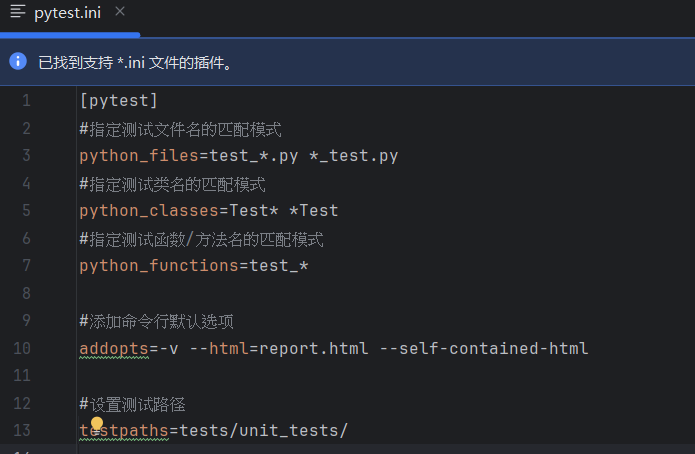Click line number 8 in the gutter
The width and height of the screenshot is (695, 454).
[x=26, y=293]
